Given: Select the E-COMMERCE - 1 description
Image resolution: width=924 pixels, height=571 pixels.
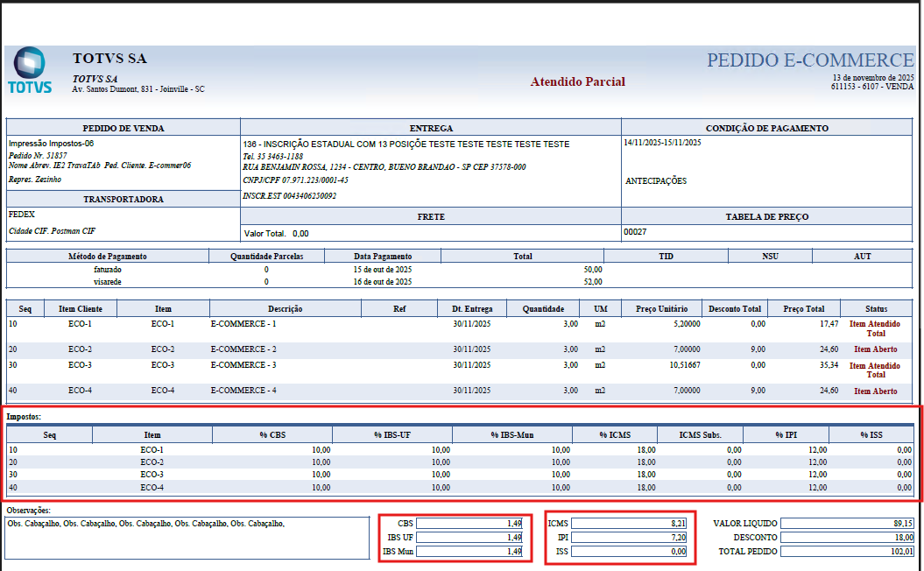Looking at the screenshot, I should point(243,323).
